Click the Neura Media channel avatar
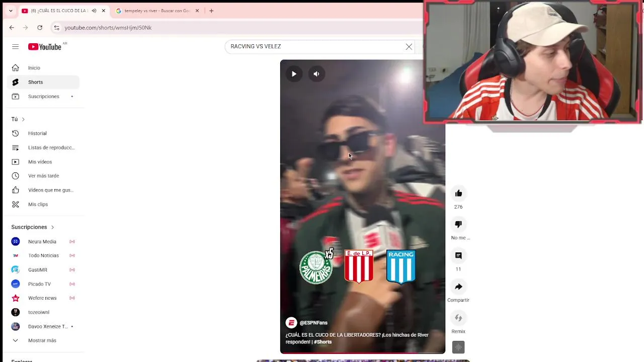Viewport: 644px width, 362px height. click(x=16, y=241)
